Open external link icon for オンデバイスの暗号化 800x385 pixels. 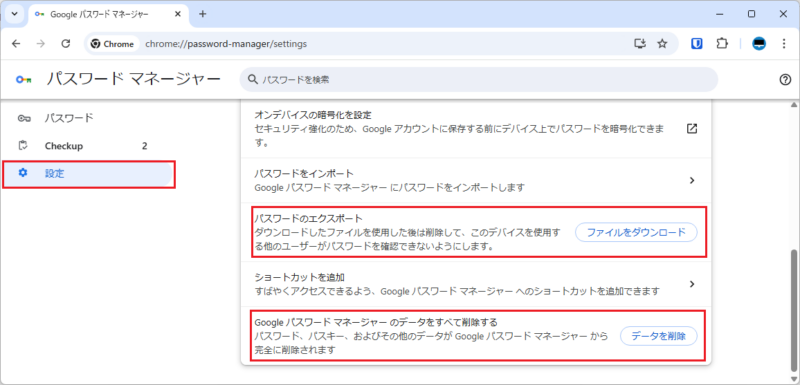(x=692, y=129)
